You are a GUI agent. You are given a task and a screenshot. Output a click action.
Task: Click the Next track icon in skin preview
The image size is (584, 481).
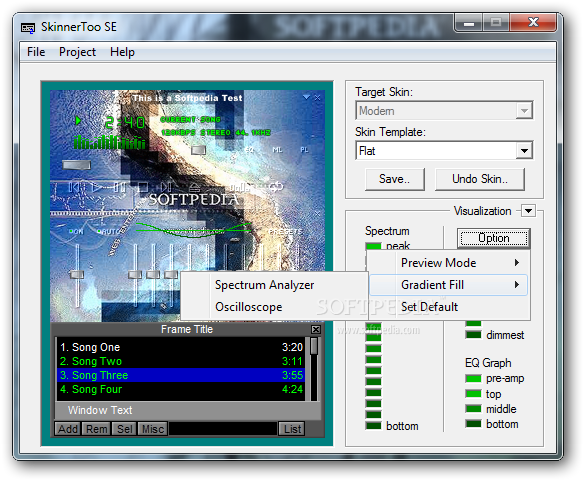point(166,187)
